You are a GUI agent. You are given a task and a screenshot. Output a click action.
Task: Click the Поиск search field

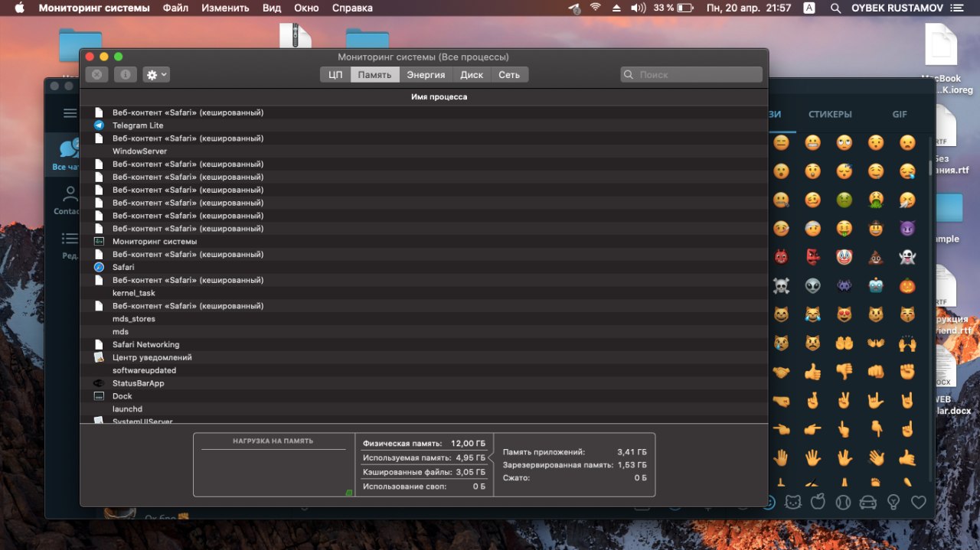[691, 75]
